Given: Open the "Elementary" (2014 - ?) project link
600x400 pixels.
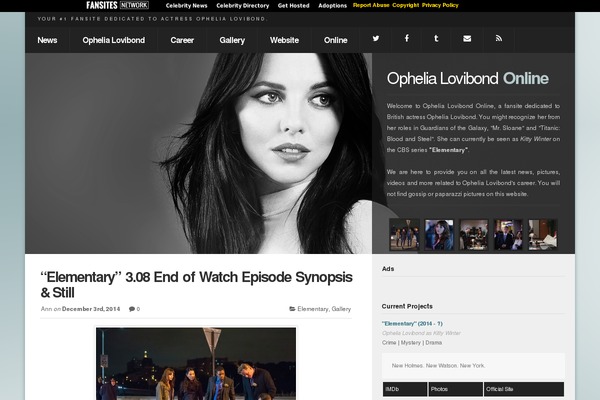Looking at the screenshot, I should (x=412, y=323).
